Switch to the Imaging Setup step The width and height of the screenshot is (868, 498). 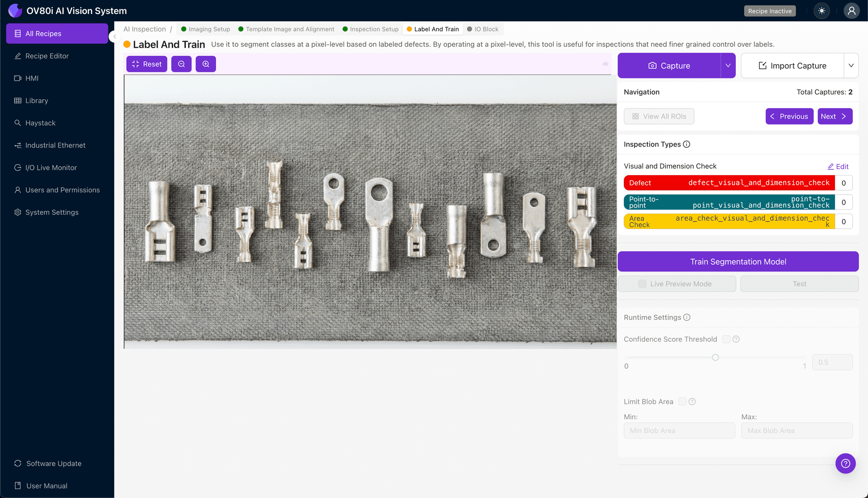point(209,29)
